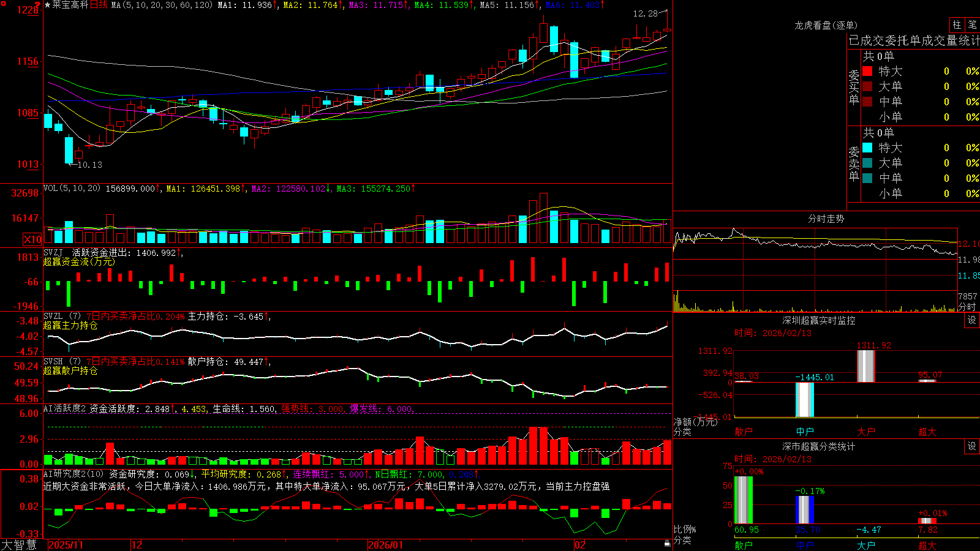Click the 2025/11 timeline date marker
This screenshot has width=980, height=551.
coord(66,545)
